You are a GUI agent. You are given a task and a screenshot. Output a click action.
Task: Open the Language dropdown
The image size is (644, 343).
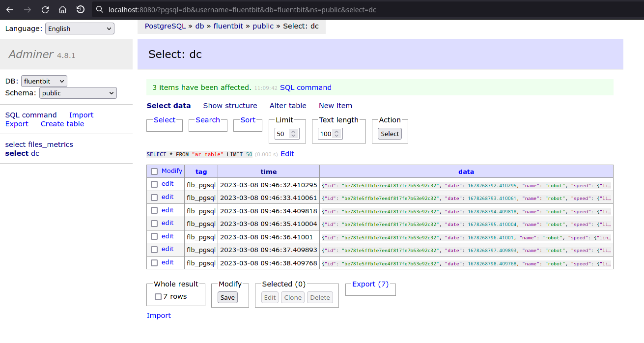(80, 29)
